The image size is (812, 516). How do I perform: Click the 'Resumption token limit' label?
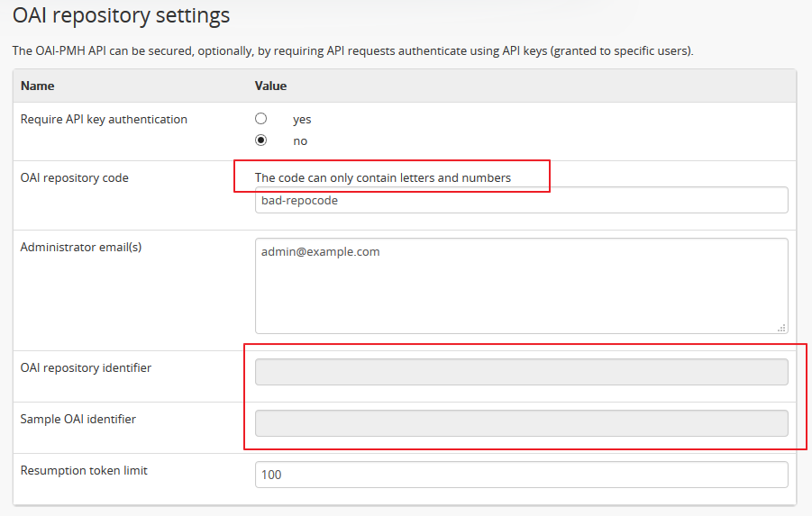(x=82, y=470)
